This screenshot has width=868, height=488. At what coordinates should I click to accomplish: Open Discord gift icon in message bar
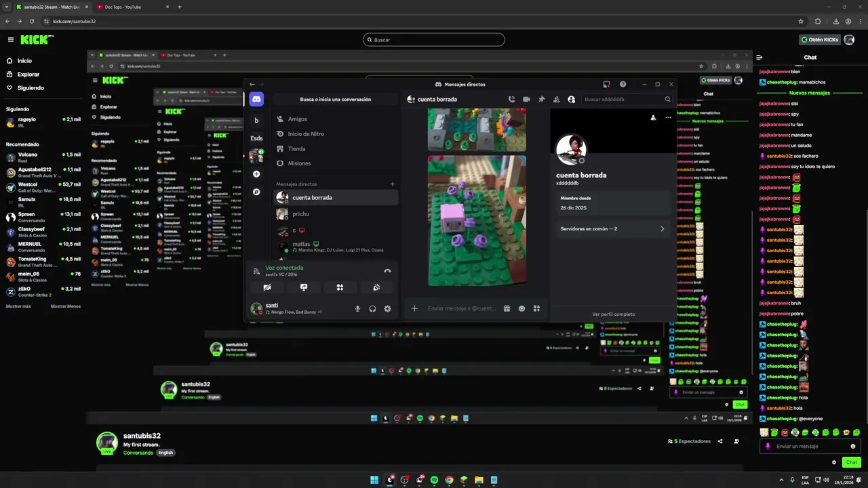click(x=507, y=308)
